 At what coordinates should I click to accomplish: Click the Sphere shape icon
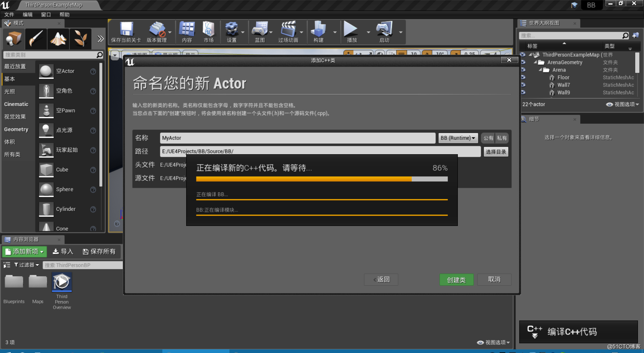click(x=46, y=189)
